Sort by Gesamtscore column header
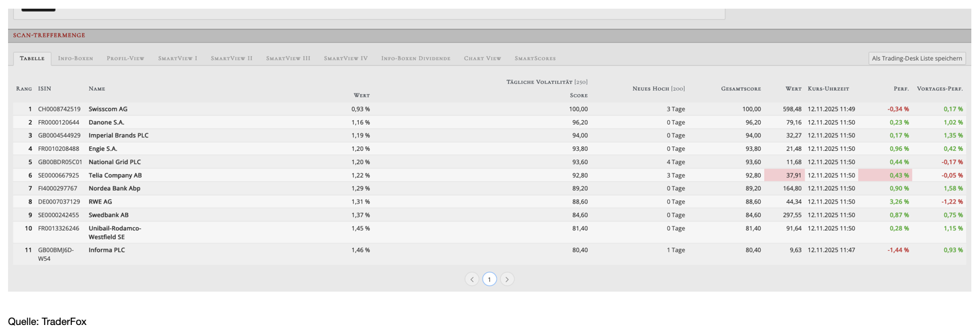 741,89
